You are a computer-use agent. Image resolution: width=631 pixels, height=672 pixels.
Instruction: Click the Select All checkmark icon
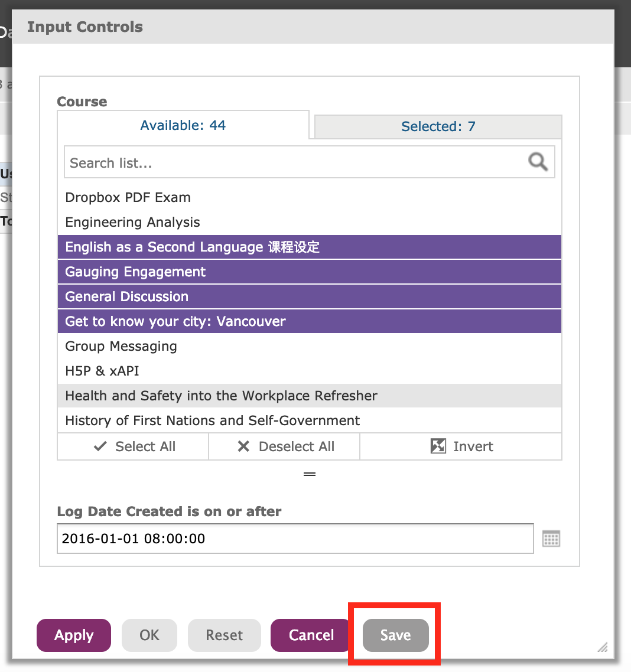[x=100, y=446]
